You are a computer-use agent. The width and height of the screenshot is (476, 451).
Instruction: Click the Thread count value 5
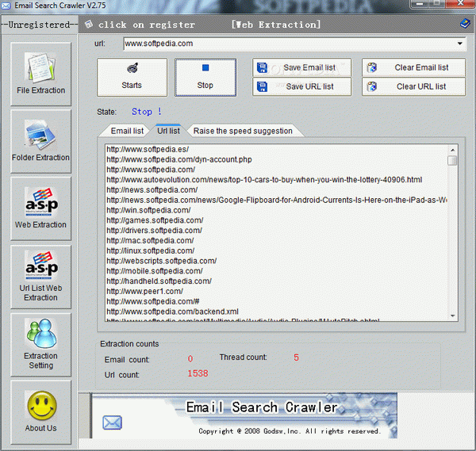click(296, 357)
